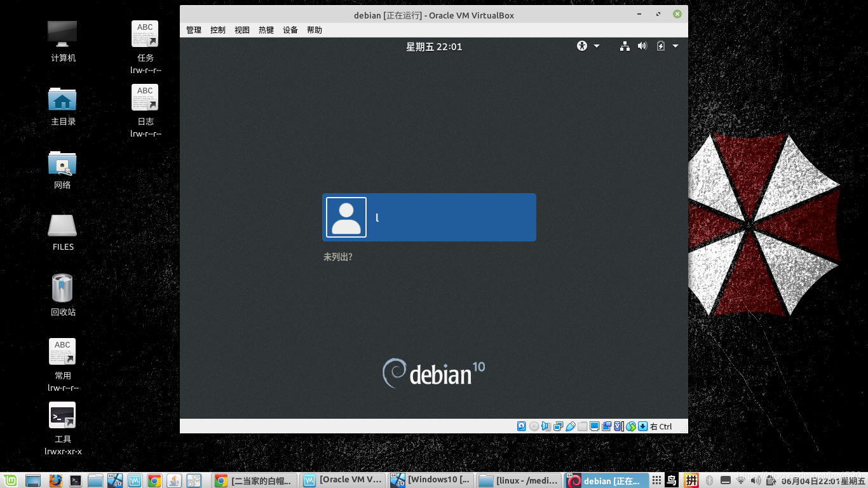Click the display settings status icon
This screenshot has height=488, width=868.
[595, 426]
